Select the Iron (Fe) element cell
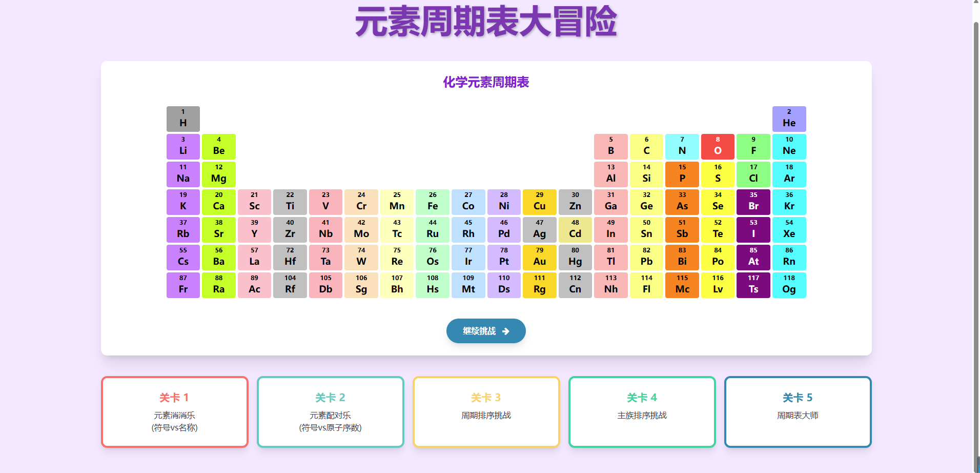Screen dimensions: 980x473 [x=433, y=202]
